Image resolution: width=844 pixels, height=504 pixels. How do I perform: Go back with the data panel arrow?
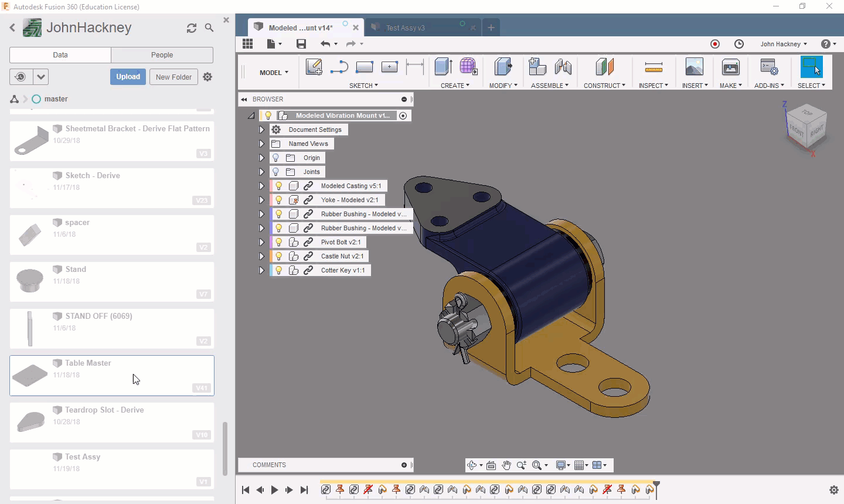coord(12,28)
